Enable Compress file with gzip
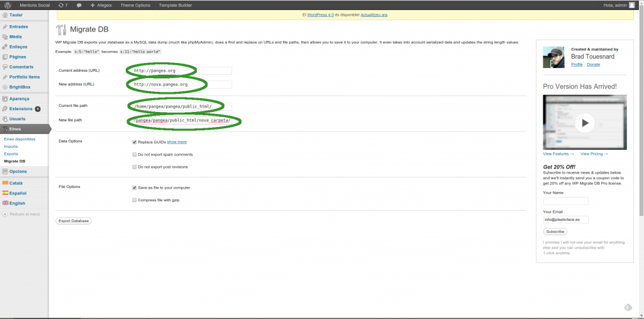Viewport: 644px width, 319px height. pyautogui.click(x=135, y=200)
